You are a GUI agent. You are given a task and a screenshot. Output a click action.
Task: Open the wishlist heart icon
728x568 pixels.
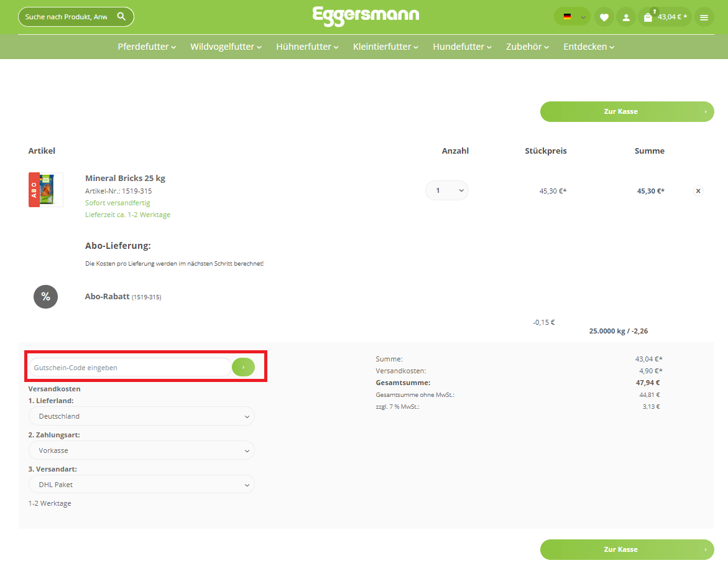coord(604,17)
